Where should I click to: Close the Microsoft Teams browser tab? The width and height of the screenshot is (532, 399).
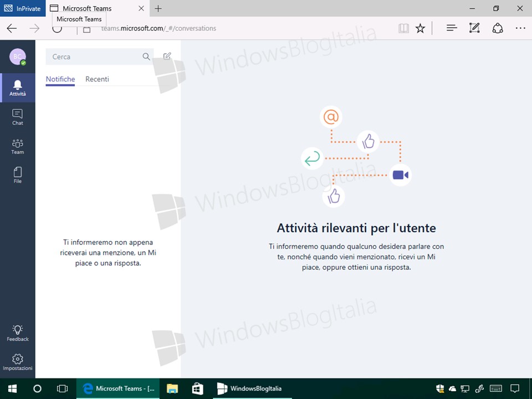(x=141, y=8)
